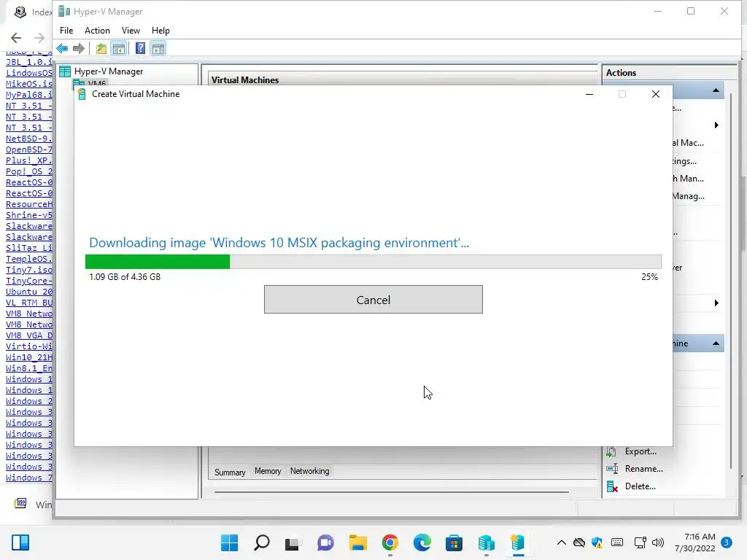Open the Windows Start menu

(x=229, y=542)
